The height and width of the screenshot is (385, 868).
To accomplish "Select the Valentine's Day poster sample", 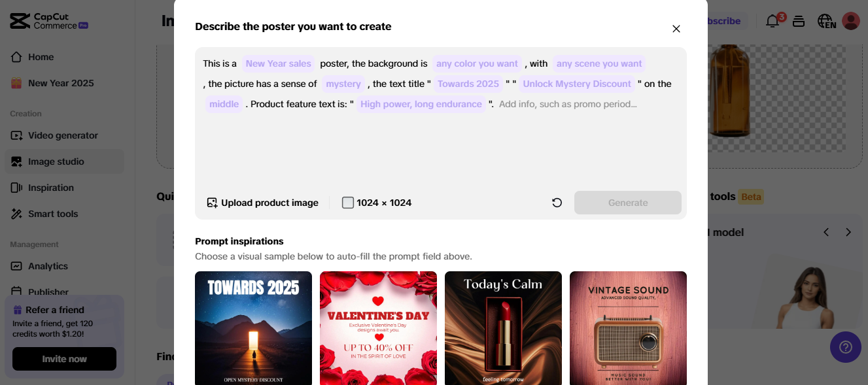I will [x=378, y=328].
